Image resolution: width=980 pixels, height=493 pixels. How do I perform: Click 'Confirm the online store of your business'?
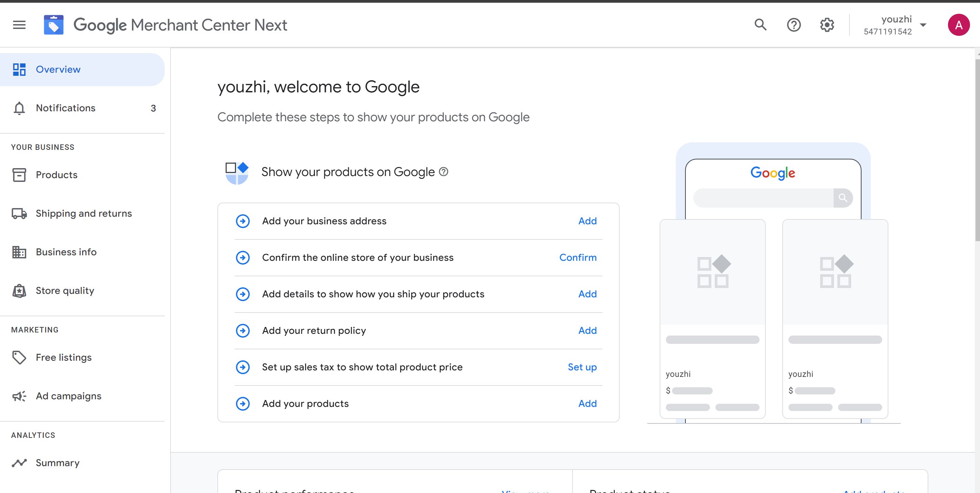pos(358,258)
